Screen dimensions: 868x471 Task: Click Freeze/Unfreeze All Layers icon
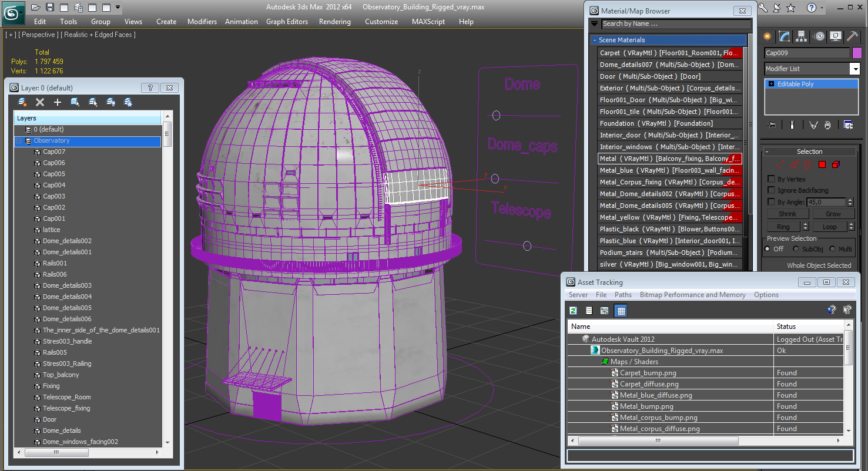[x=128, y=102]
